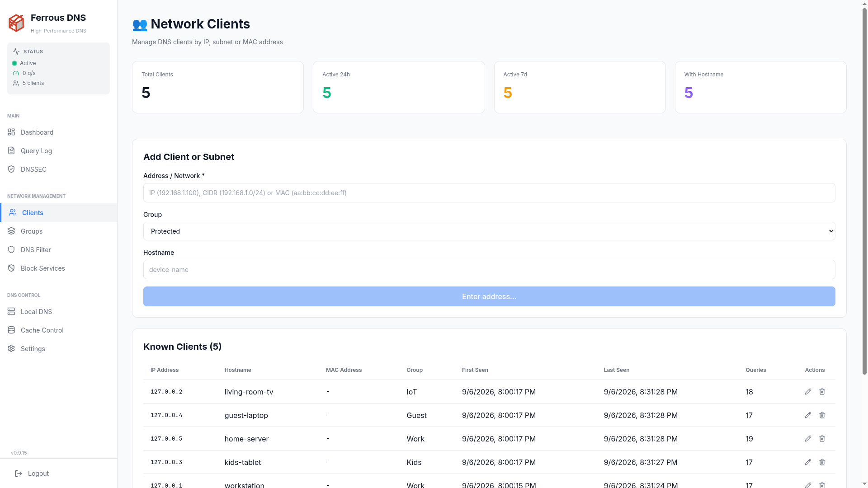Screen dimensions: 868x488
Task: Delete the living-room-tv client
Action: coord(822,392)
